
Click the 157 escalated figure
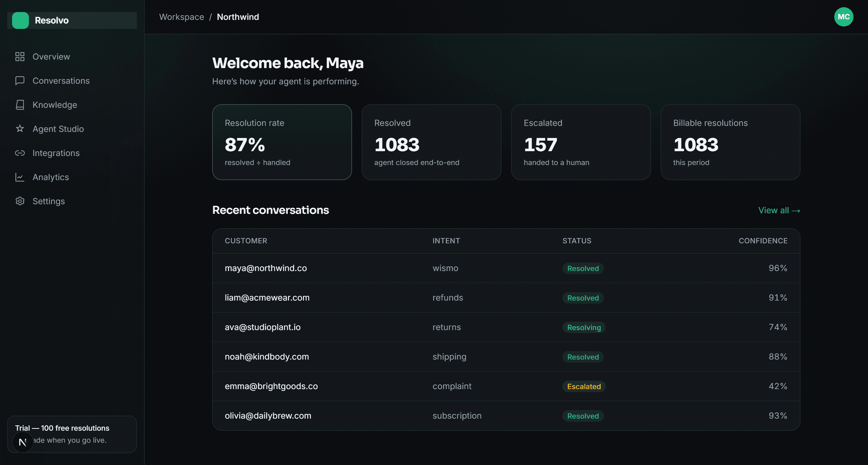pos(540,145)
